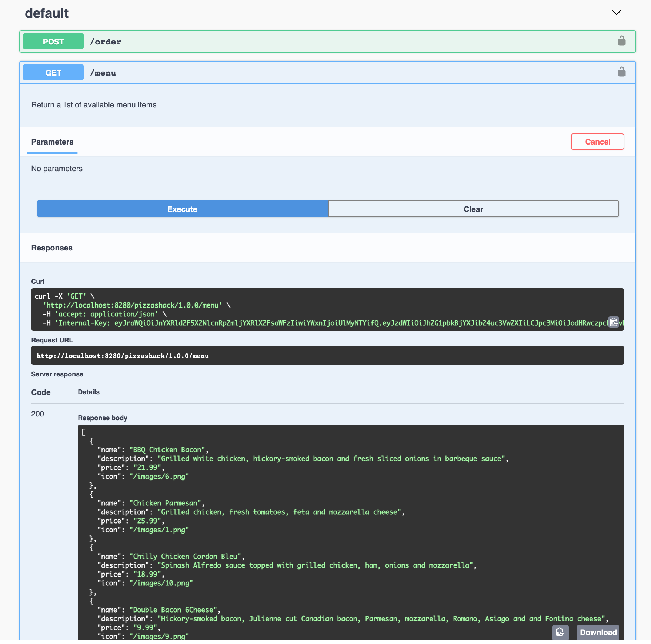Open the authorization lock on GET /menu
The image size is (651, 644).
[621, 72]
